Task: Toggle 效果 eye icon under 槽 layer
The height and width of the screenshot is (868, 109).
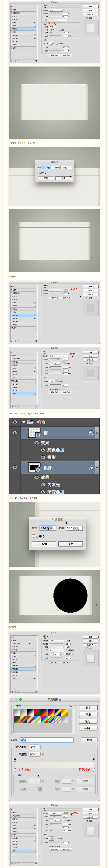Action: (x=37, y=443)
